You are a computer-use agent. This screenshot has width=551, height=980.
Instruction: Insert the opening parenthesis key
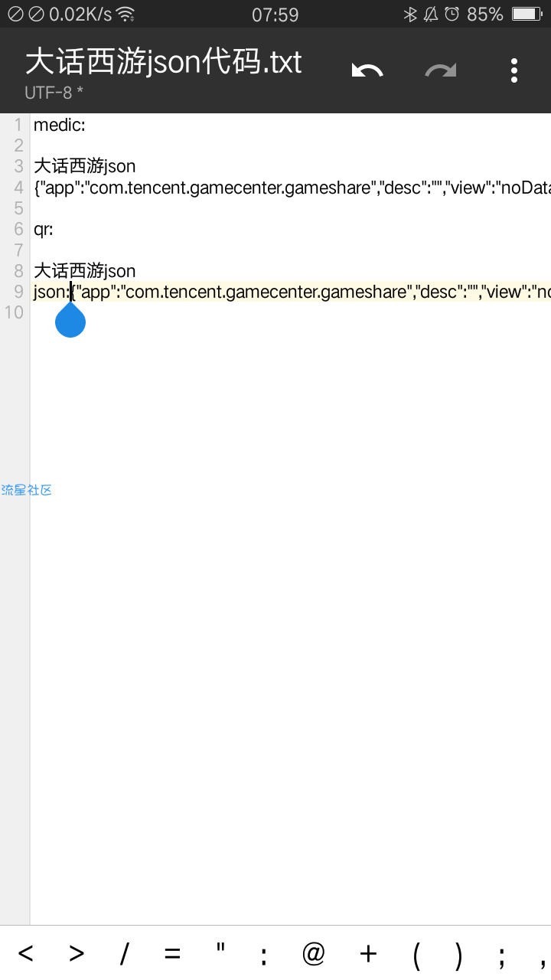(x=416, y=954)
